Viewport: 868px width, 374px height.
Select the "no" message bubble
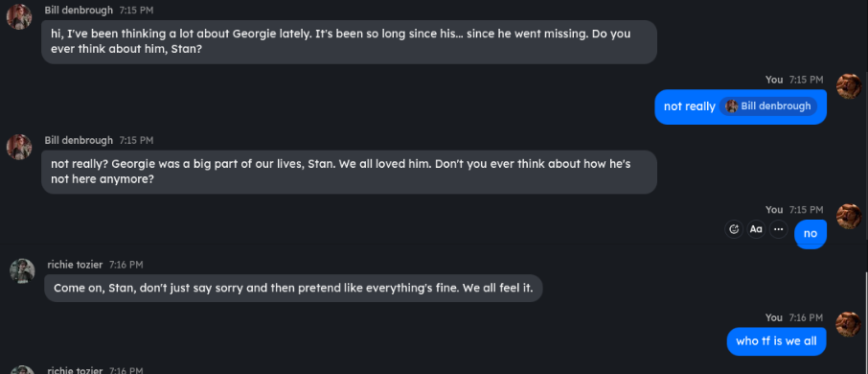pyautogui.click(x=811, y=233)
